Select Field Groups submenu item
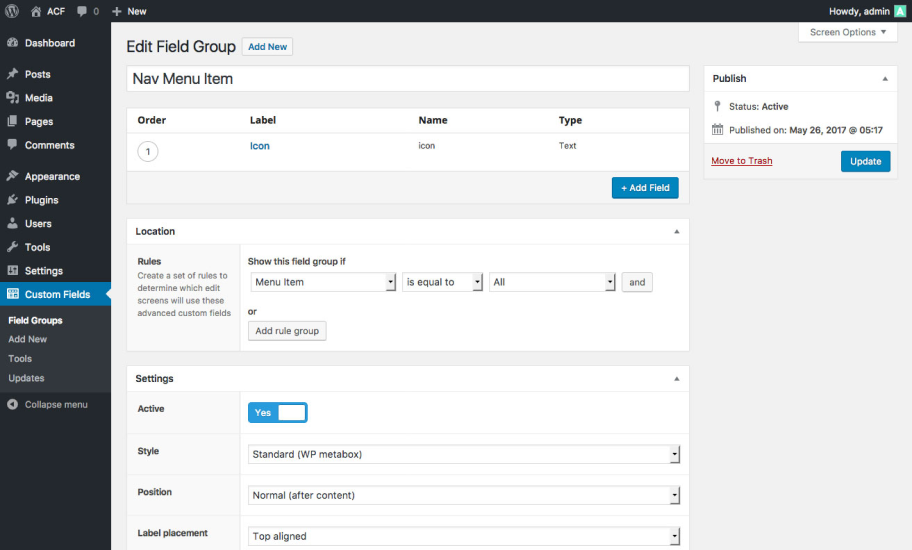912x550 pixels. 35,320
